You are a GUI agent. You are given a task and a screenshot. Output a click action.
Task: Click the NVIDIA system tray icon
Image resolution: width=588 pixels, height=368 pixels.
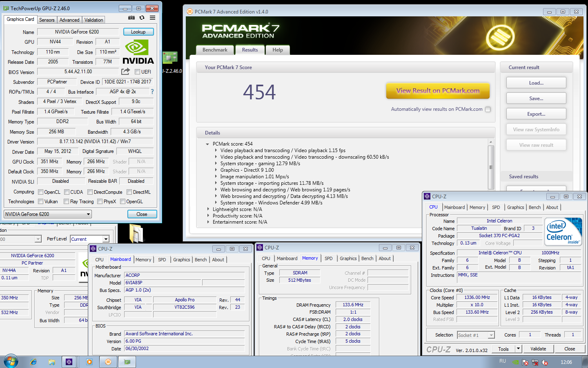coord(516,362)
